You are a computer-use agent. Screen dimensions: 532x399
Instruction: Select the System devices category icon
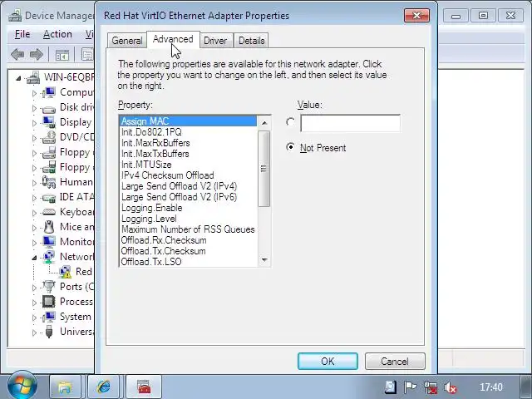pos(49,317)
